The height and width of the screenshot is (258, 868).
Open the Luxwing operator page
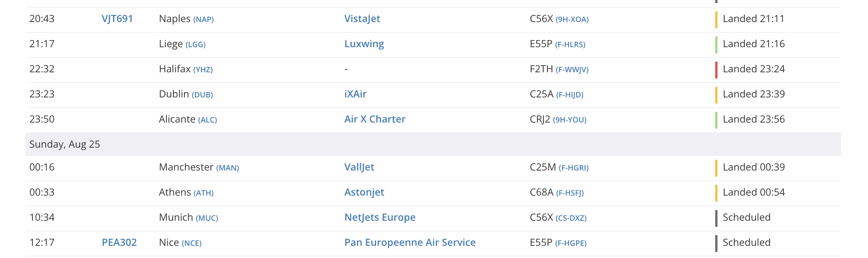[364, 44]
